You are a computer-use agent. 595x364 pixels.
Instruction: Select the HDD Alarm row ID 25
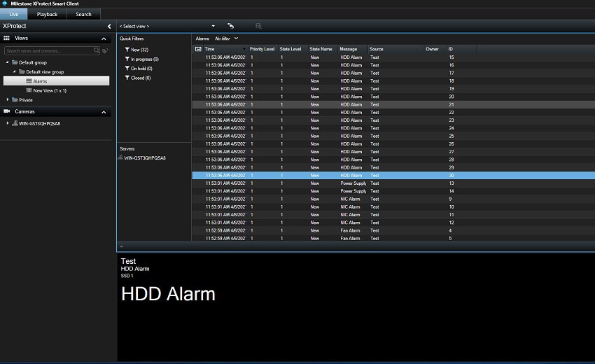(393, 136)
